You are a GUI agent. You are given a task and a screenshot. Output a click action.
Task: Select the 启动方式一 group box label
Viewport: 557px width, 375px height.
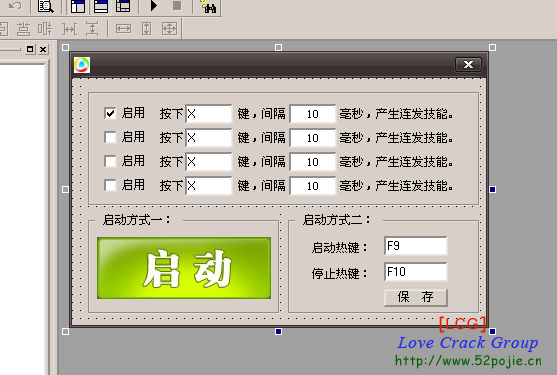(137, 220)
